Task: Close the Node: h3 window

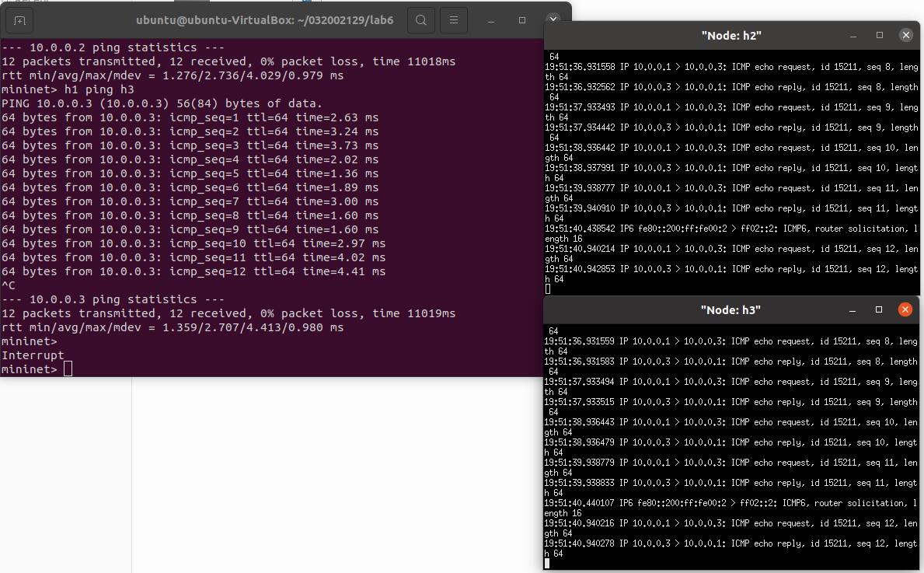Action: pos(905,309)
